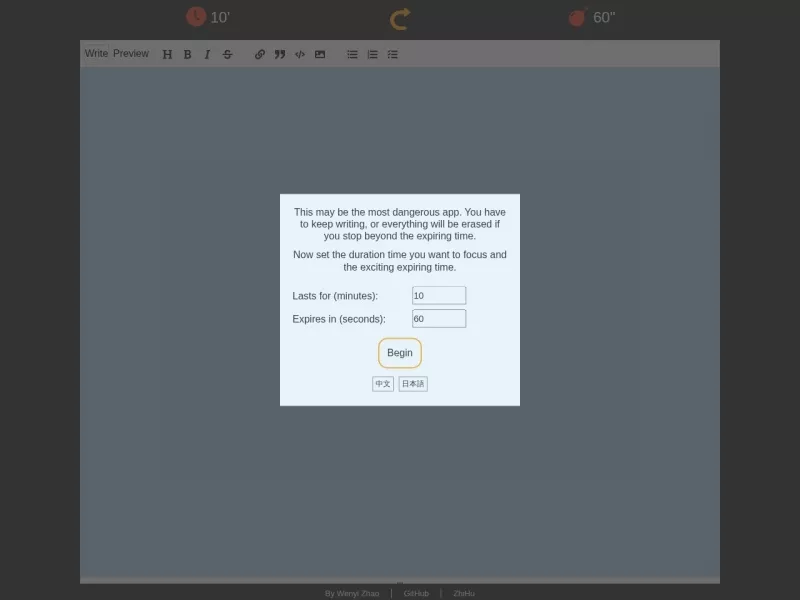800x600 pixels.
Task: Open the By Wenyi Zhao link
Action: pos(352,593)
